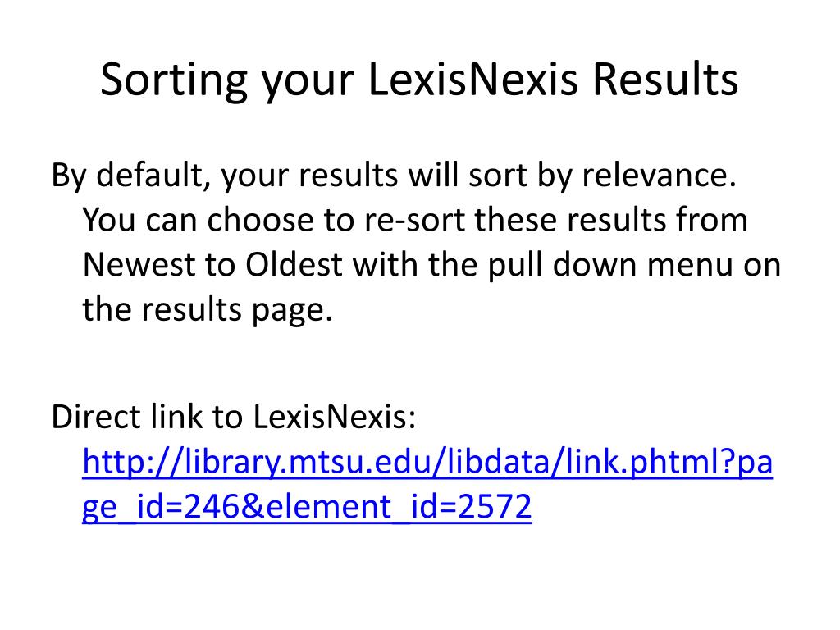Viewport: 840px width, 630px height.
Task: Click the text the results page
Action: pos(208,309)
